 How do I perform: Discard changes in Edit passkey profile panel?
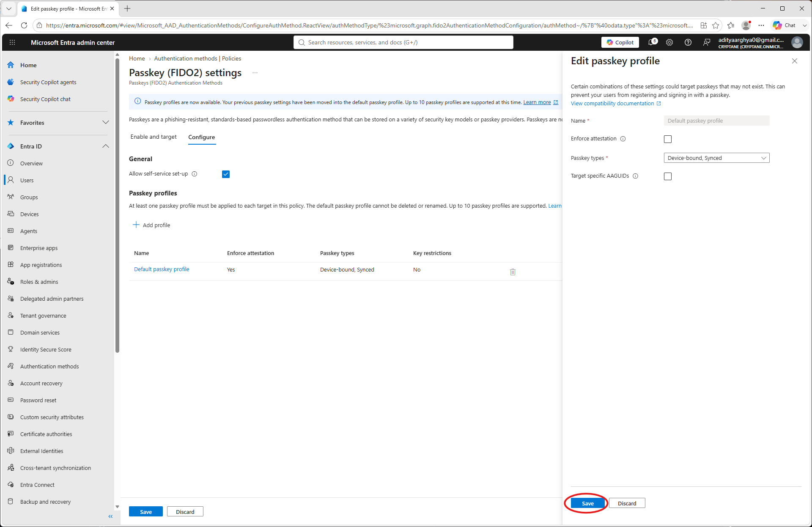[x=627, y=503]
